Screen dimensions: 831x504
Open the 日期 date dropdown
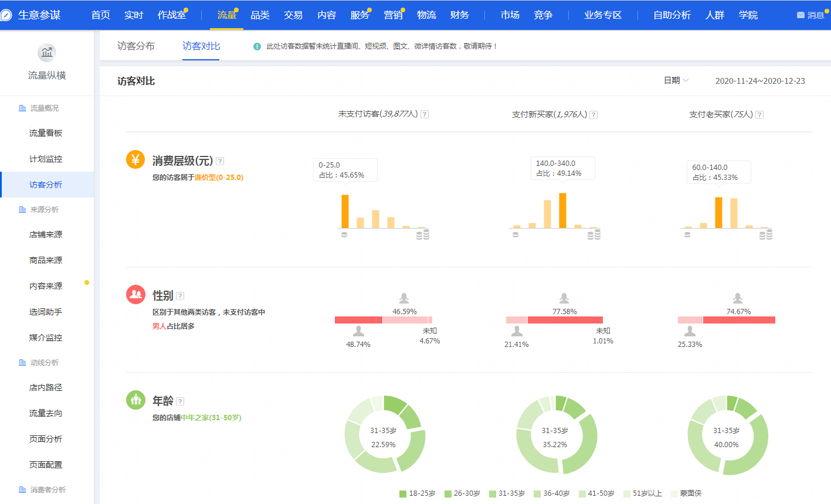pos(673,80)
